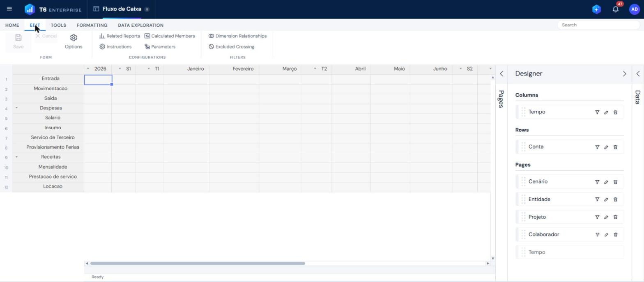Click the vertical scroll down arrow
The image size is (644, 282).
(493, 259)
